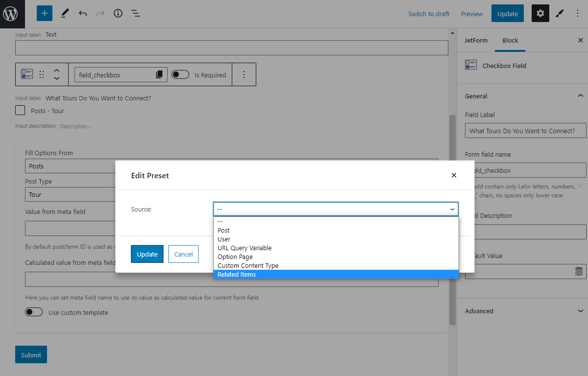Viewport: 588px width, 376px height.
Task: Undo the last change
Action: (82, 13)
